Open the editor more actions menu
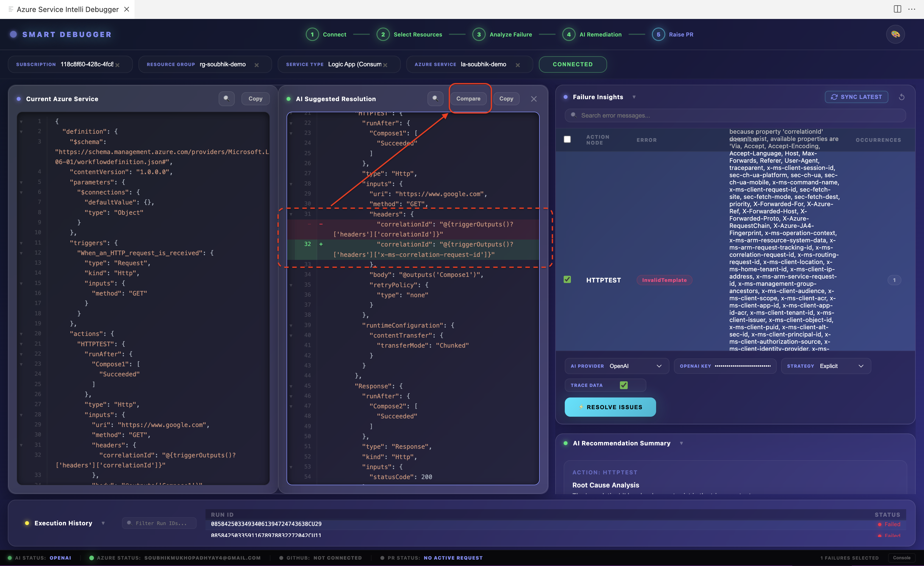 pyautogui.click(x=912, y=9)
